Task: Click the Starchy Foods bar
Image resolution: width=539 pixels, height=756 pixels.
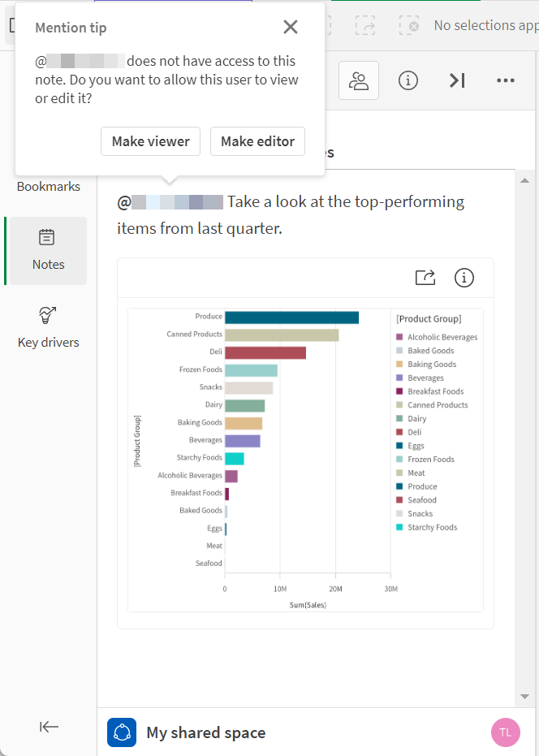Action: [235, 459]
